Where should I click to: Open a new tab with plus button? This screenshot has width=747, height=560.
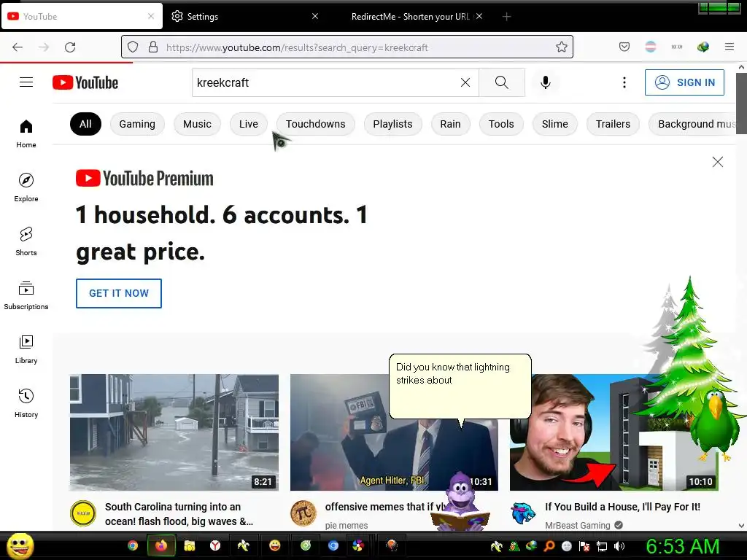(x=506, y=17)
